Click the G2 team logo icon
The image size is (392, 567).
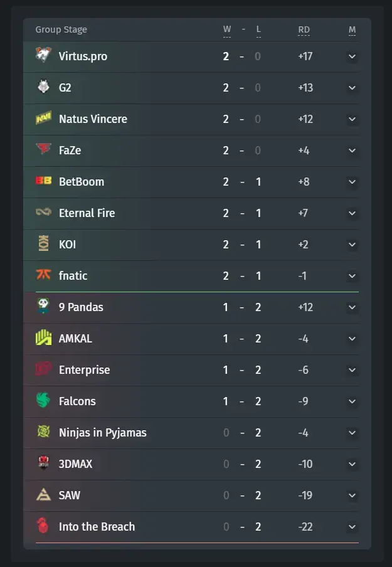click(x=43, y=87)
